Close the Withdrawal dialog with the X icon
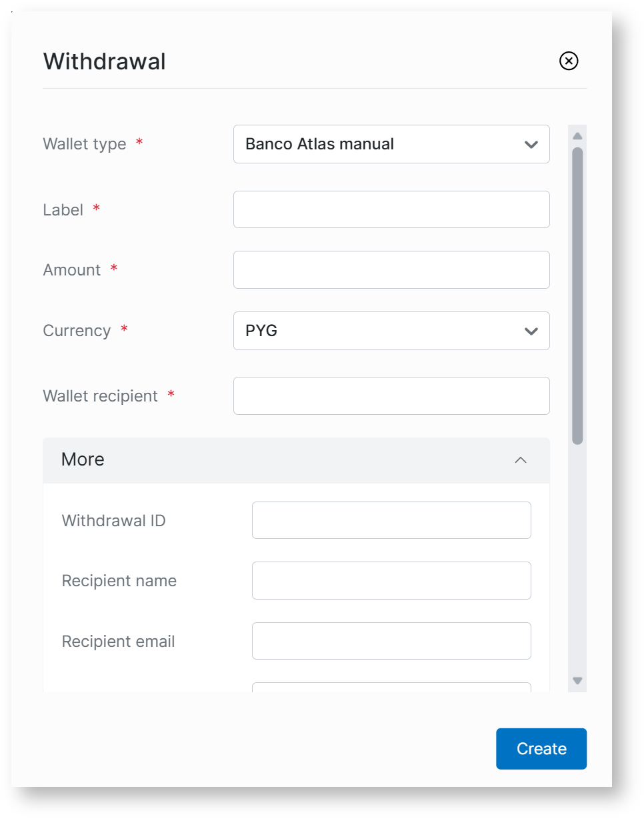644x819 pixels. pos(568,61)
